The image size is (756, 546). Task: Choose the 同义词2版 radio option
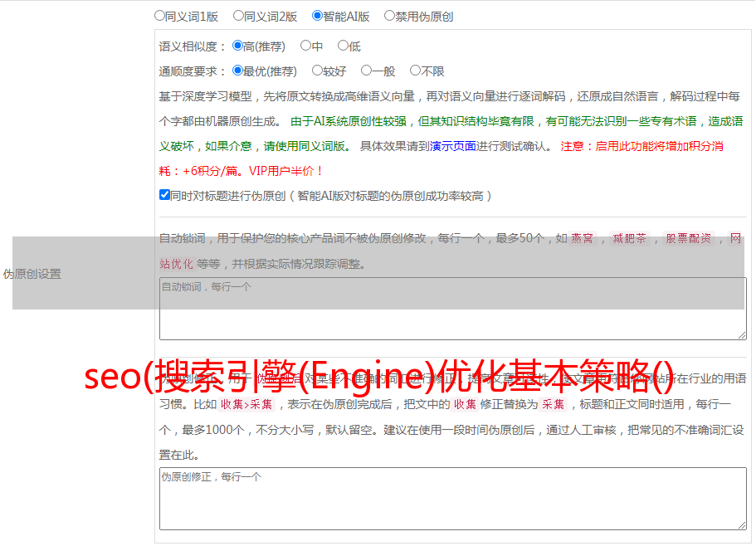(238, 16)
